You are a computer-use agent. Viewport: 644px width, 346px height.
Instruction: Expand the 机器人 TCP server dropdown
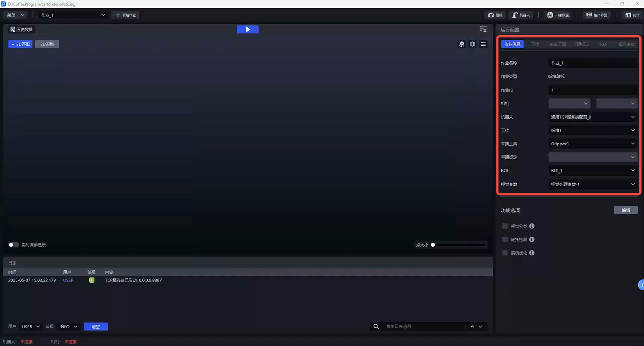pyautogui.click(x=593, y=117)
